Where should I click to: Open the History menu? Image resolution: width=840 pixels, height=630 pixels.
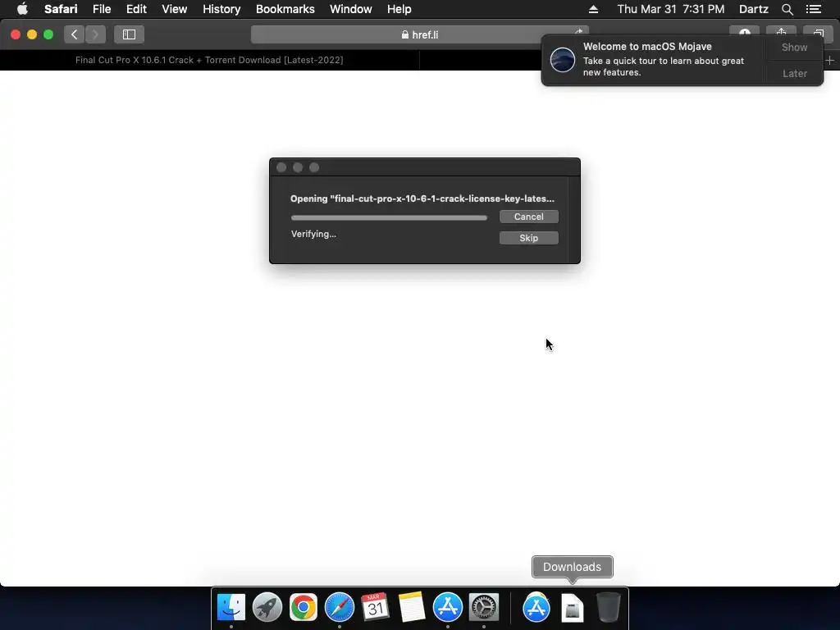tap(221, 9)
